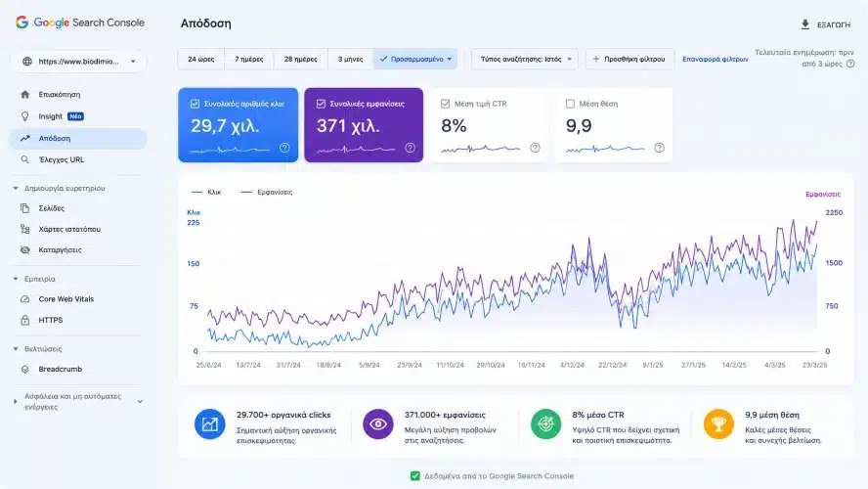This screenshot has height=489, width=868.
Task: Click the blue chart icon for organic clicks
Action: pos(210,424)
